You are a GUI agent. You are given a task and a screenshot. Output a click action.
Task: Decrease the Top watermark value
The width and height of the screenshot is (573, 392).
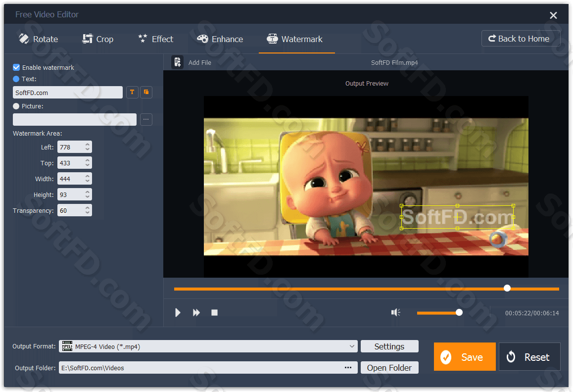click(x=88, y=165)
